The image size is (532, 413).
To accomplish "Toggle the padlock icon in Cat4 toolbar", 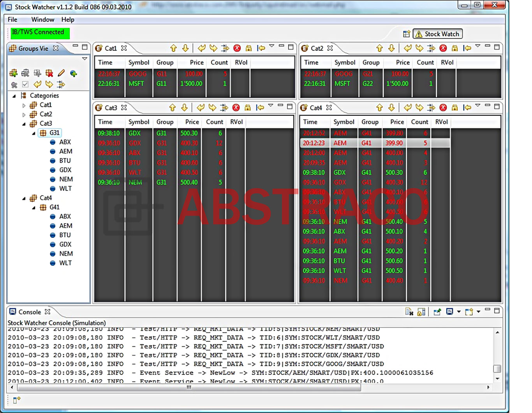I will click(x=454, y=108).
